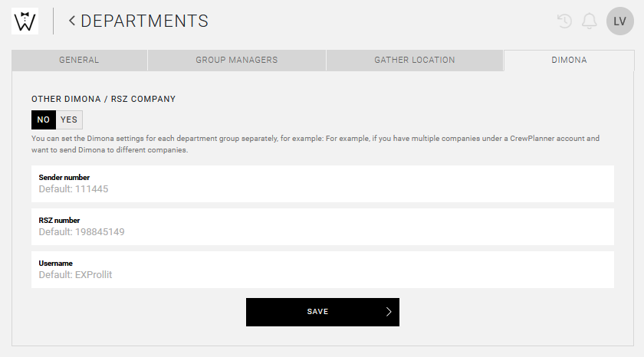Open the LV user avatar menu

(619, 21)
